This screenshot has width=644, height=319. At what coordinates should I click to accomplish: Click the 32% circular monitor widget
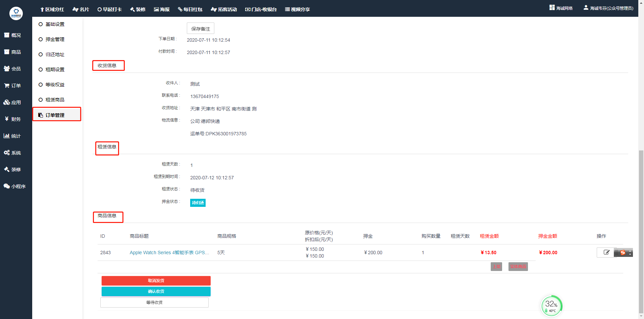click(x=551, y=306)
